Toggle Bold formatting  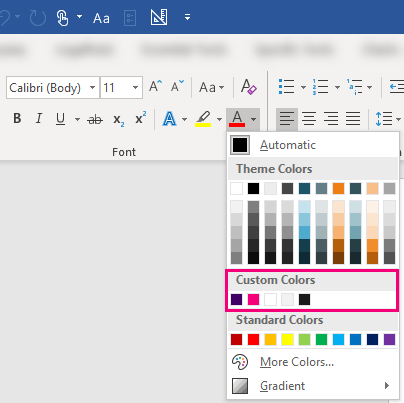coord(17,118)
